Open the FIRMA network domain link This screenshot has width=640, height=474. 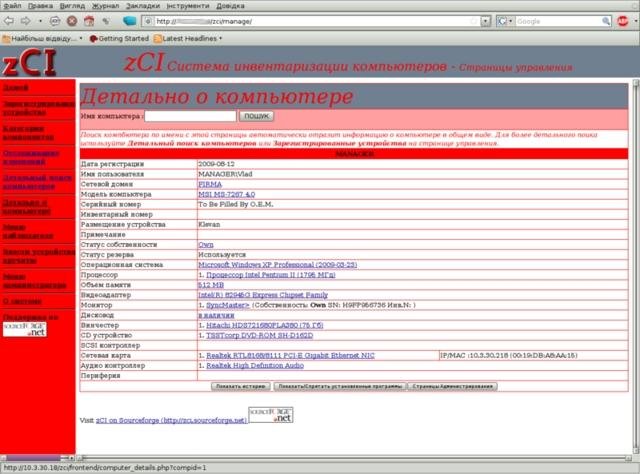[x=210, y=184]
